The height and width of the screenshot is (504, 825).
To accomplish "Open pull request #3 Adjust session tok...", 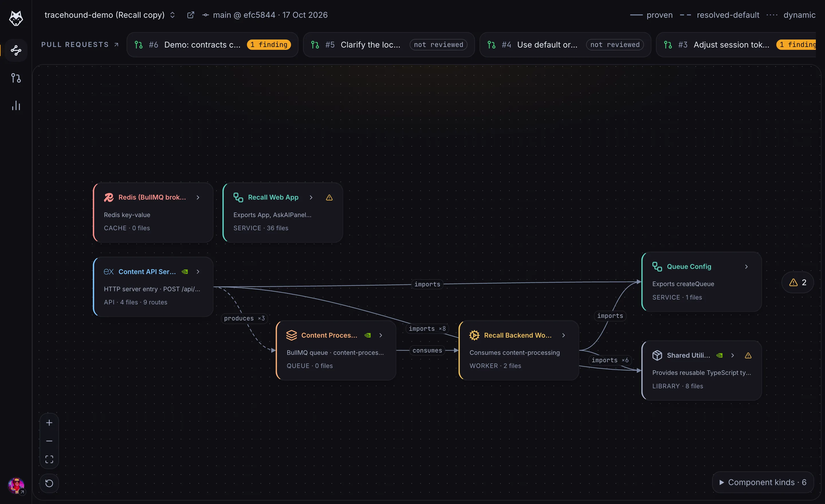I will coord(736,44).
